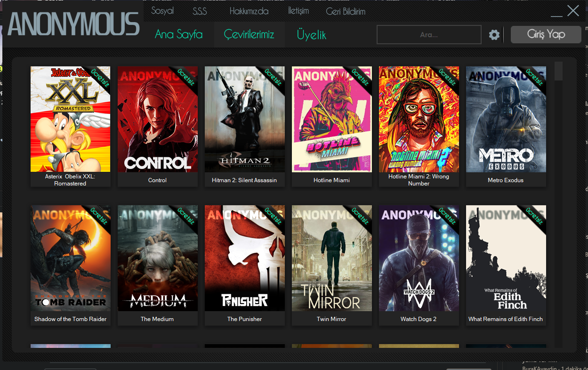Click 'The Medium' title text
Image resolution: width=588 pixels, height=370 pixels.
(157, 319)
